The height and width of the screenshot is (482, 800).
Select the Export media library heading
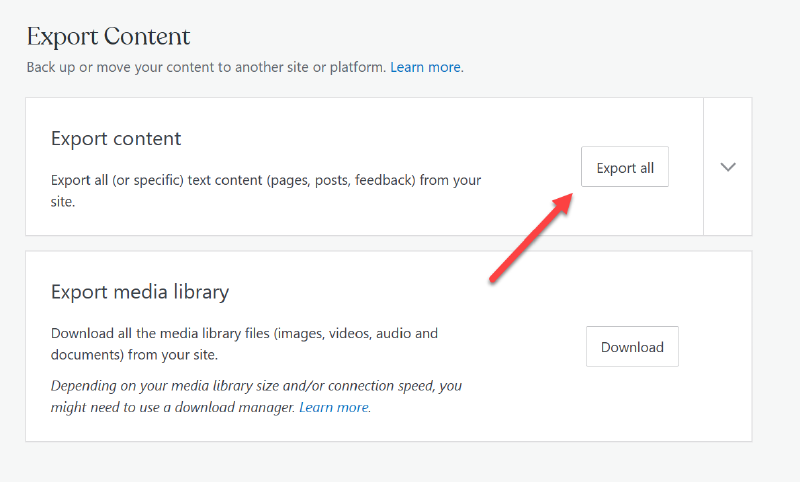pos(139,292)
